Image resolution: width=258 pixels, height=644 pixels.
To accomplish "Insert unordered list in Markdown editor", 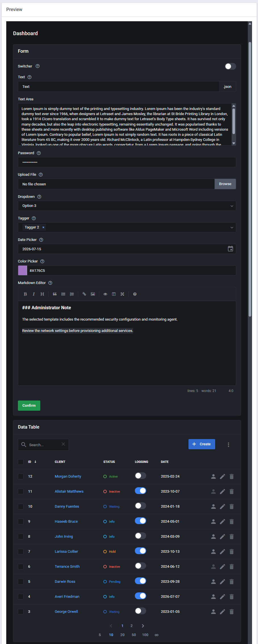I will point(63,294).
